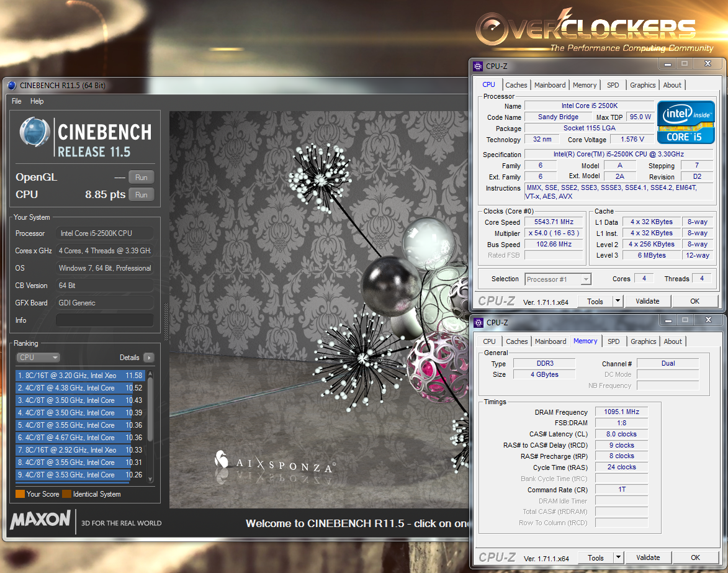Click the orange Your Score legend swatch

pos(20,494)
